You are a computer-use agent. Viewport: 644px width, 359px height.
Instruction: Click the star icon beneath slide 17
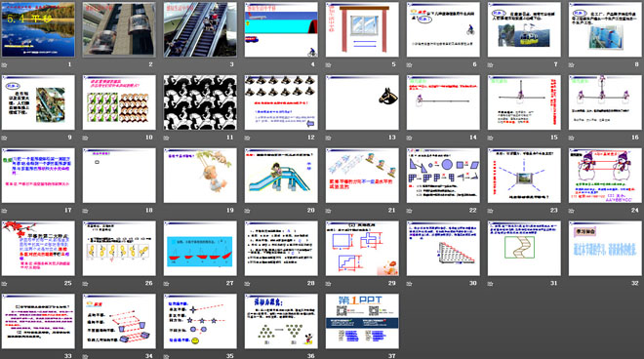pos(5,211)
